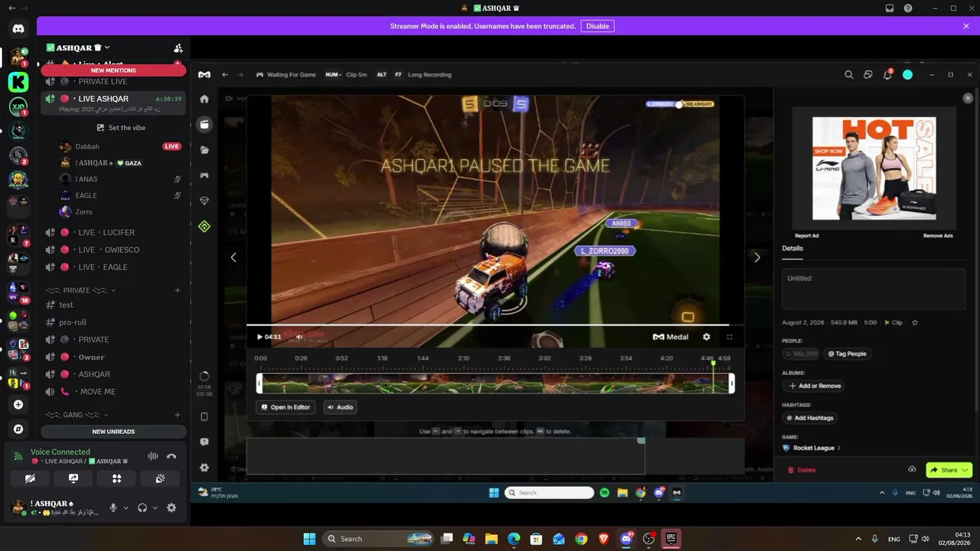Screen dimensions: 980x551
Task: Favorite the clip with the star icon
Action: [x=915, y=323]
